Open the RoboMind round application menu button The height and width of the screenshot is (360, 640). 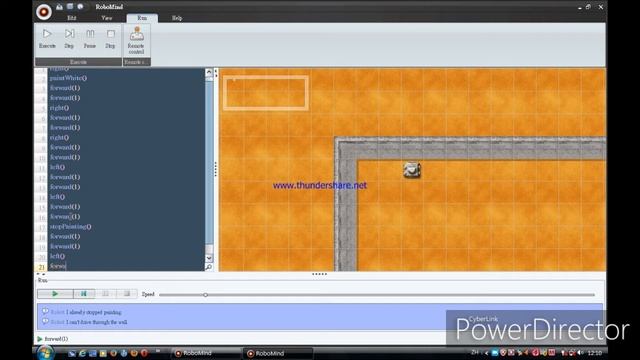point(44,11)
